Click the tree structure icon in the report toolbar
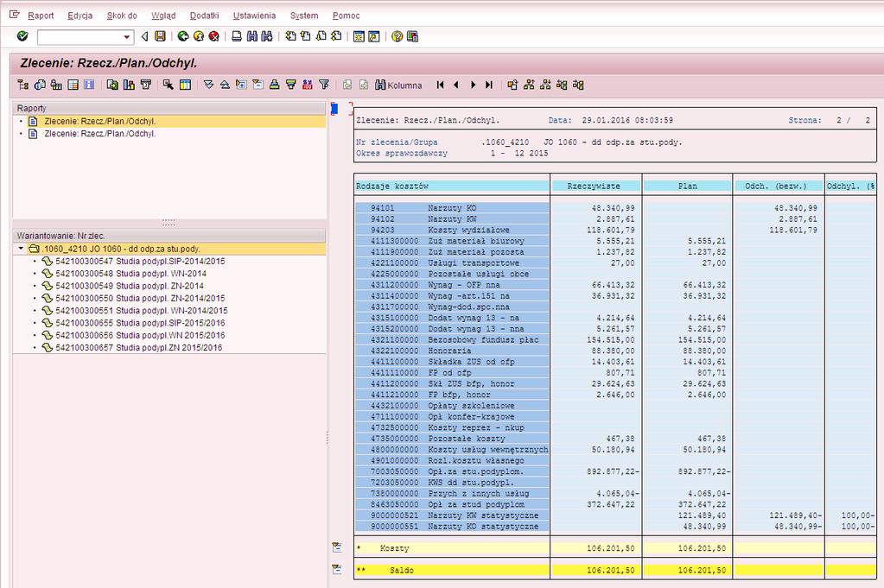The image size is (884, 588). (23, 85)
